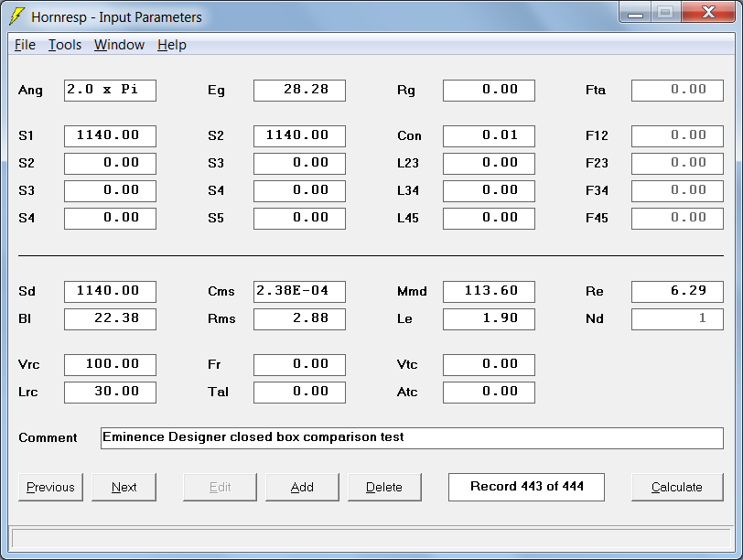Click the Con label

click(409, 136)
